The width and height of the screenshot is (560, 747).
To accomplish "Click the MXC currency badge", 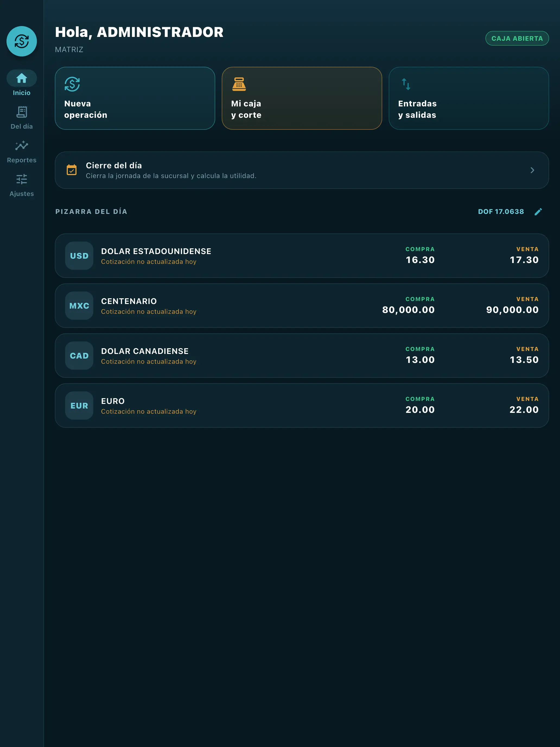I will click(79, 306).
